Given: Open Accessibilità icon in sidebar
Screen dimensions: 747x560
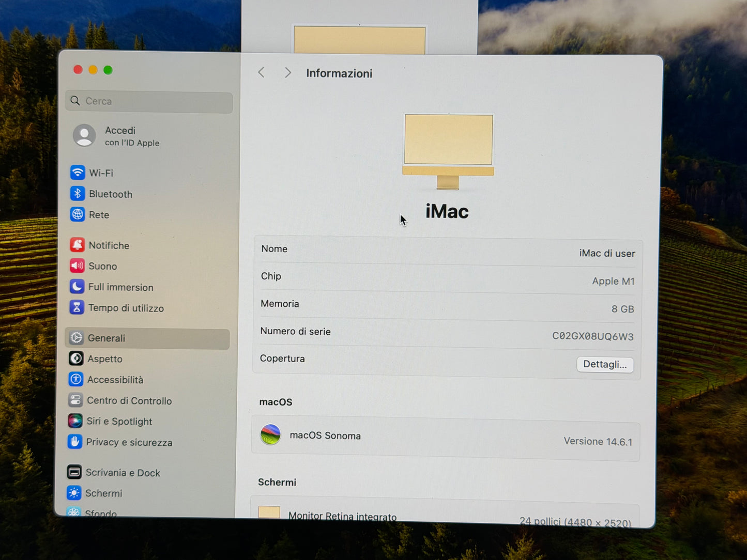Looking at the screenshot, I should click(x=76, y=379).
